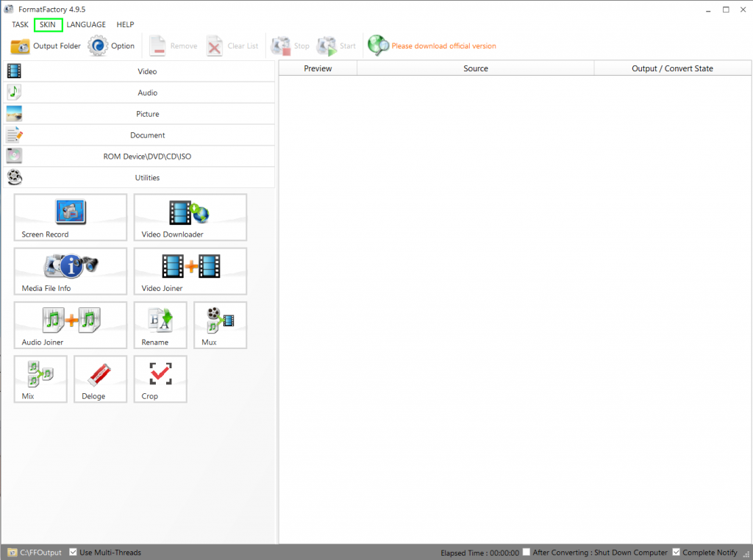
Task: Toggle Complete Notify checkbox
Action: [x=677, y=552]
